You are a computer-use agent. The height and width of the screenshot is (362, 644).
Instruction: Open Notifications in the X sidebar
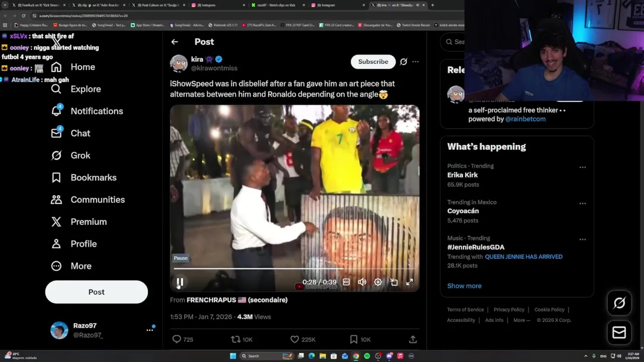87,111
